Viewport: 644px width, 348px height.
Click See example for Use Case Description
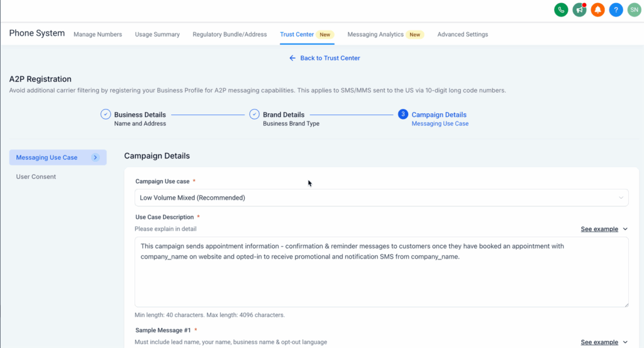(599, 229)
